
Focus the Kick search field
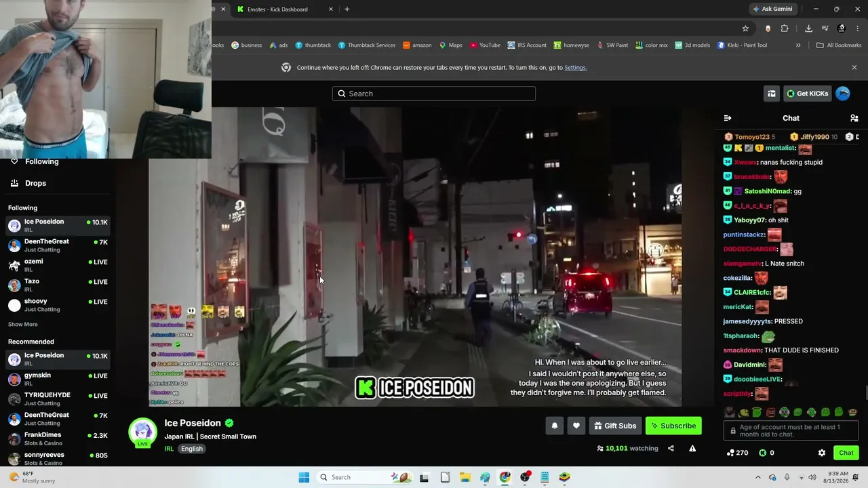pos(434,94)
